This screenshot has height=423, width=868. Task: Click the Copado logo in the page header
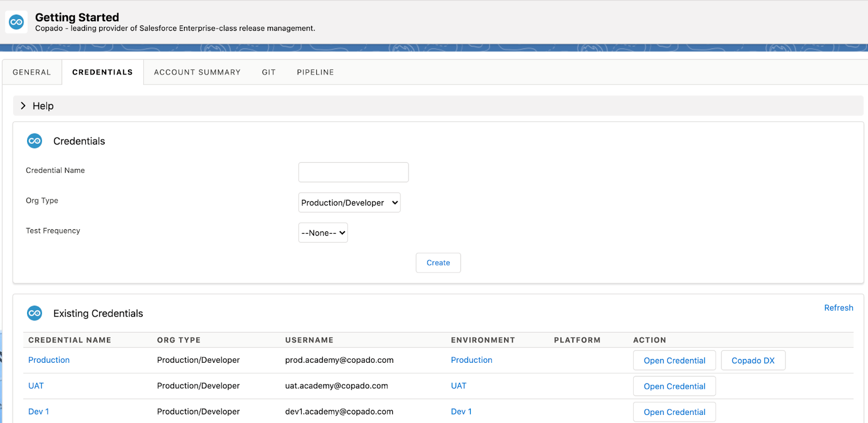[16, 22]
